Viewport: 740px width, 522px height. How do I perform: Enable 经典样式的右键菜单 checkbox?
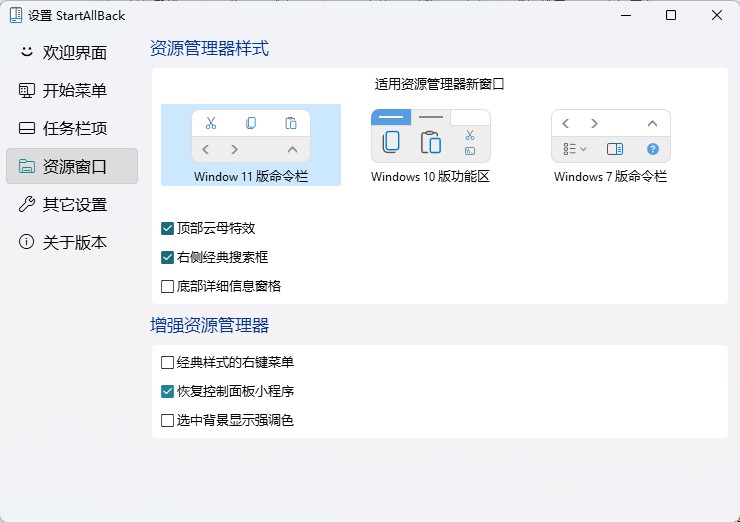click(x=168, y=362)
